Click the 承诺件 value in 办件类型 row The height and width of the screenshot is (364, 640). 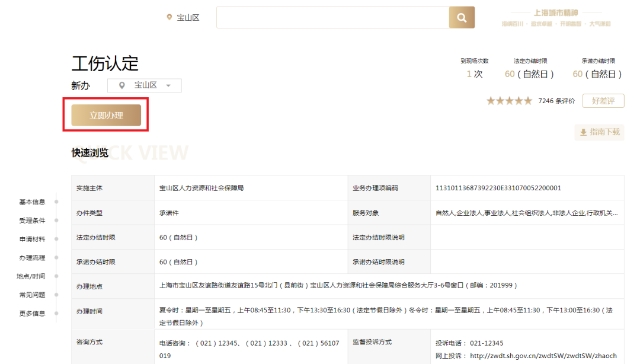(169, 213)
